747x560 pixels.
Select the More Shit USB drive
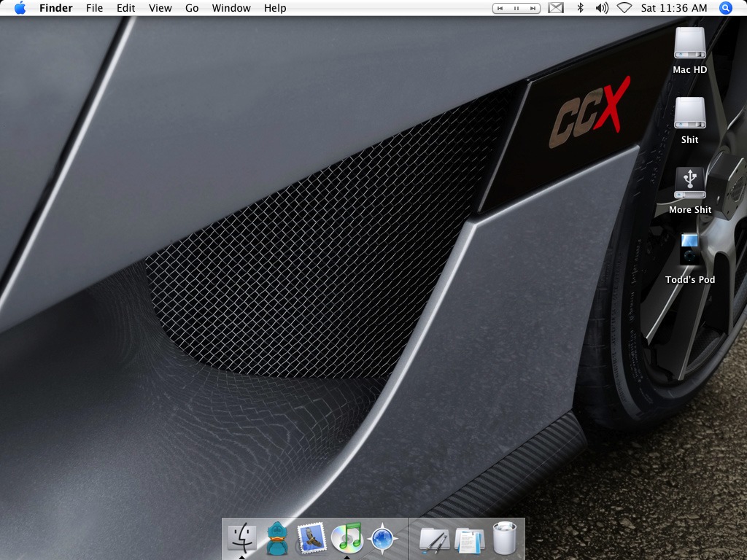pyautogui.click(x=690, y=183)
